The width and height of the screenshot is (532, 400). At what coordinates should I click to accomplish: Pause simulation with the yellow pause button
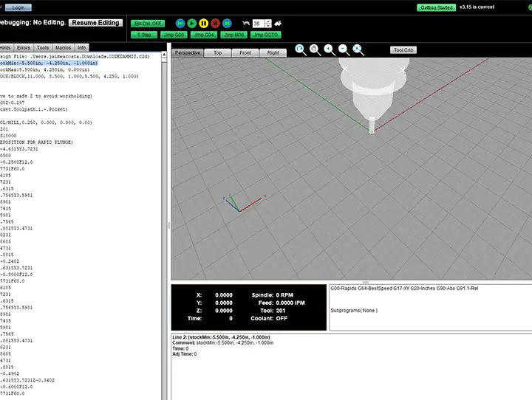204,23
